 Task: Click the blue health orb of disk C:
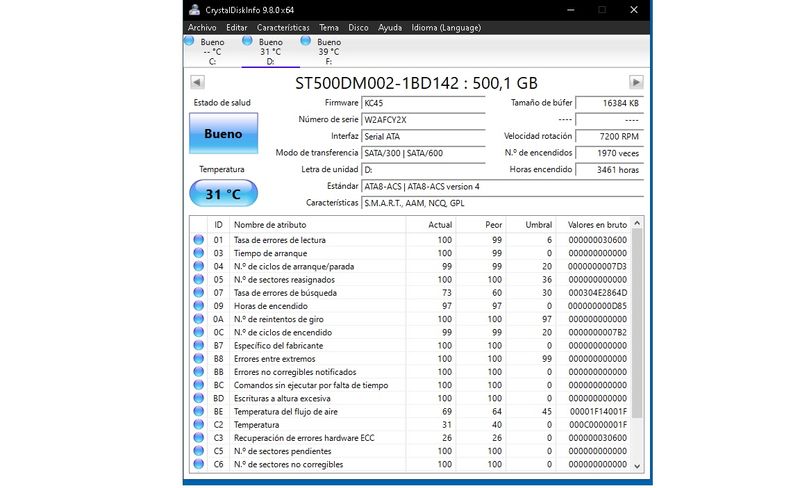pos(189,40)
